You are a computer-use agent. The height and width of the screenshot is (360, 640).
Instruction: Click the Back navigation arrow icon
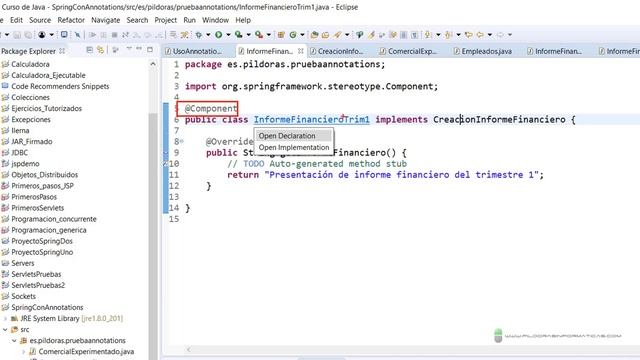point(480,35)
